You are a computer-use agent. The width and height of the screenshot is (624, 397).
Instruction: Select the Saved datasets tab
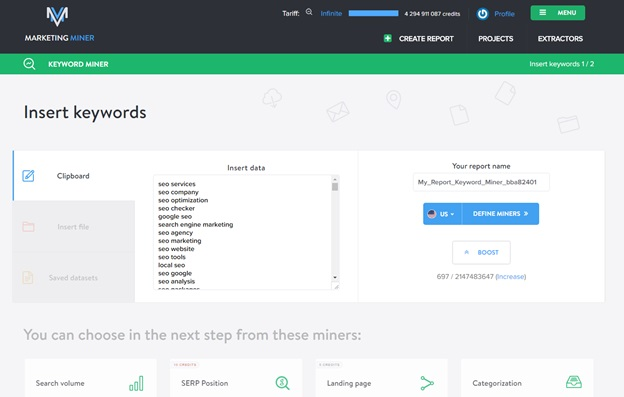(x=74, y=277)
